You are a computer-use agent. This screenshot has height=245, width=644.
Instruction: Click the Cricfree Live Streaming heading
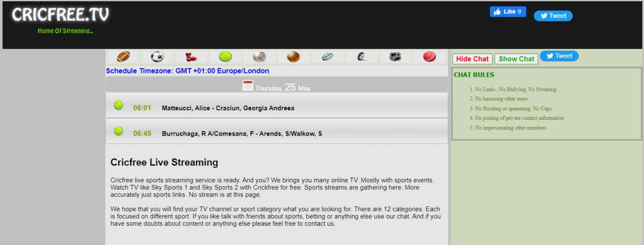pyautogui.click(x=164, y=162)
